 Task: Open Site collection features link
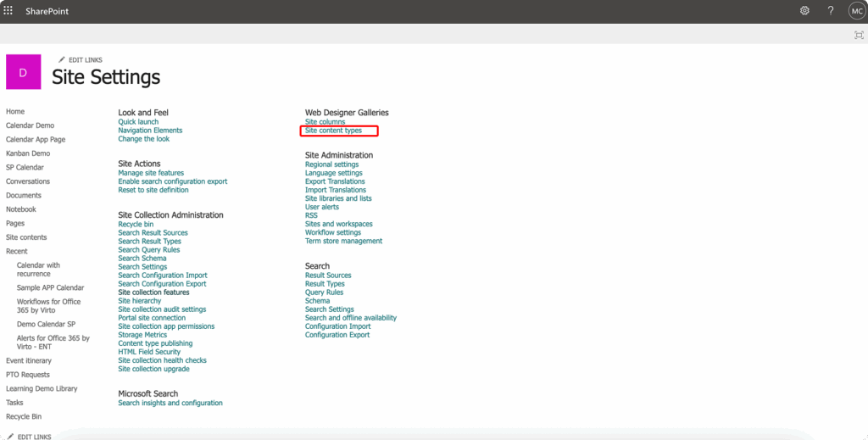point(153,292)
